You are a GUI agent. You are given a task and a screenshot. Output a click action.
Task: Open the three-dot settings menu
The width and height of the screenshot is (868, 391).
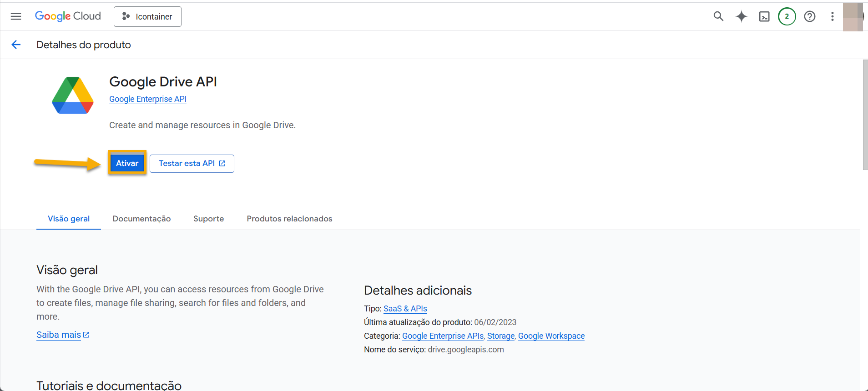tap(833, 16)
